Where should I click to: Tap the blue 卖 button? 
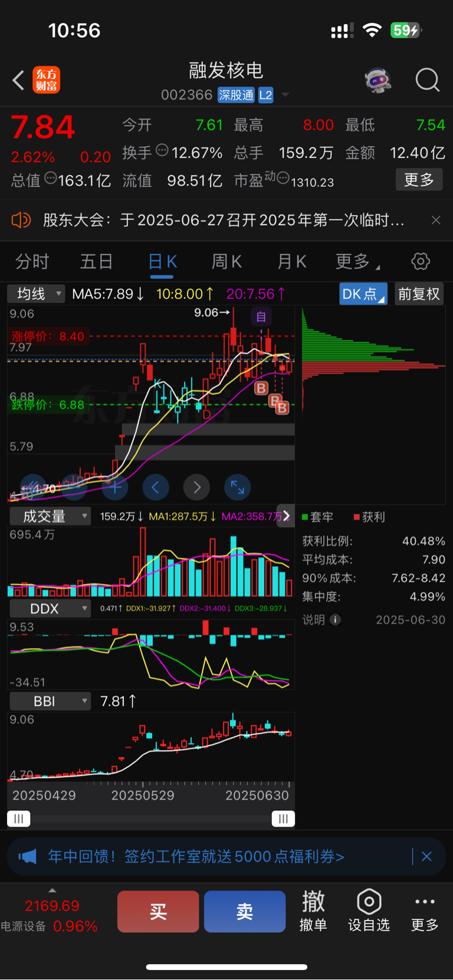pos(245,911)
